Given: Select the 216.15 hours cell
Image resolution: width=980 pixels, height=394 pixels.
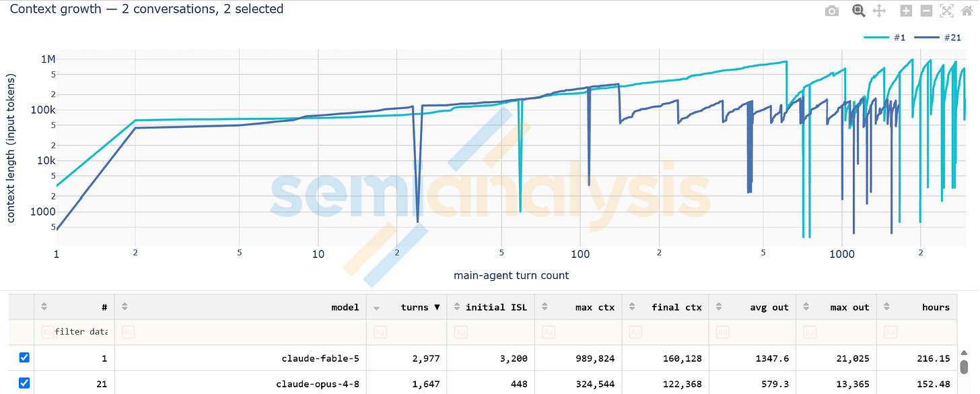Looking at the screenshot, I should 917,358.
